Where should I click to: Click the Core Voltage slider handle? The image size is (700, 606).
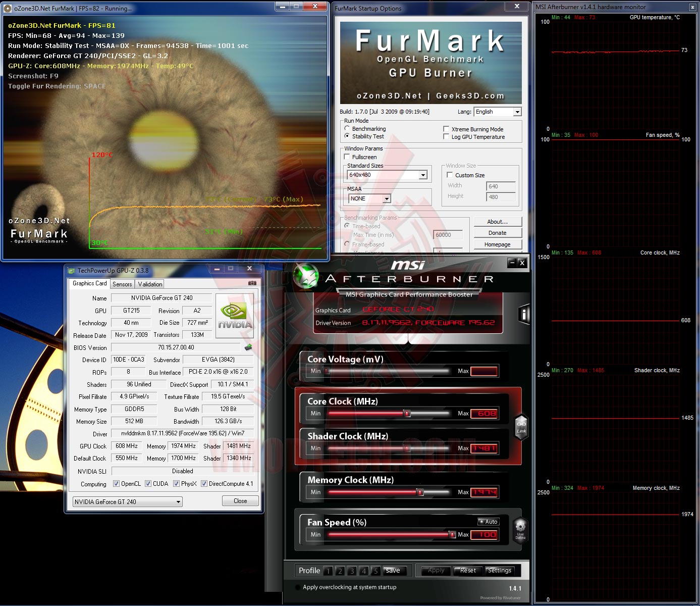[327, 371]
